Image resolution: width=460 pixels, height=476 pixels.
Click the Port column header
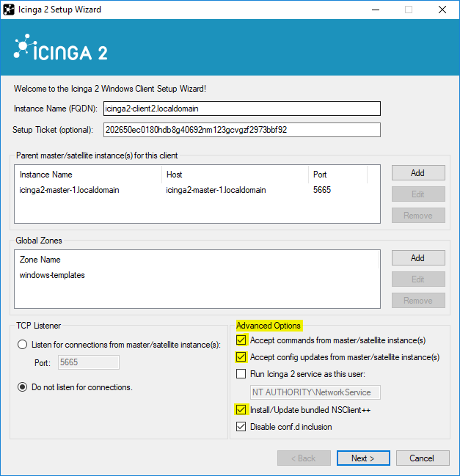[338, 175]
